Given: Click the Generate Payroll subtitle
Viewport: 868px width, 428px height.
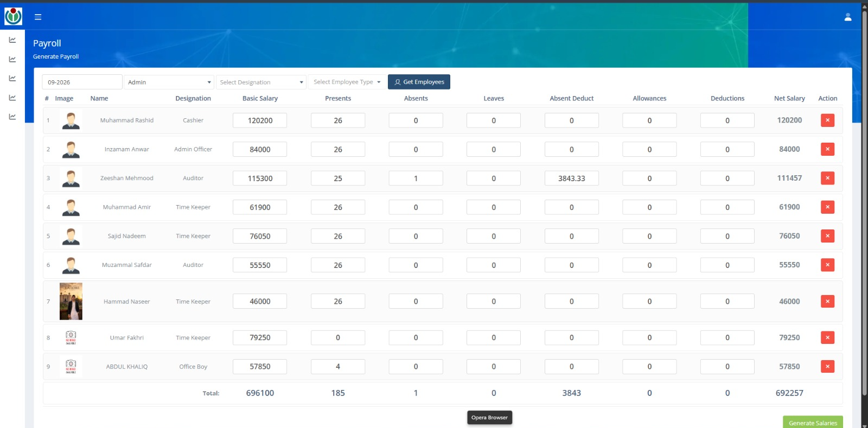Looking at the screenshot, I should pyautogui.click(x=56, y=56).
